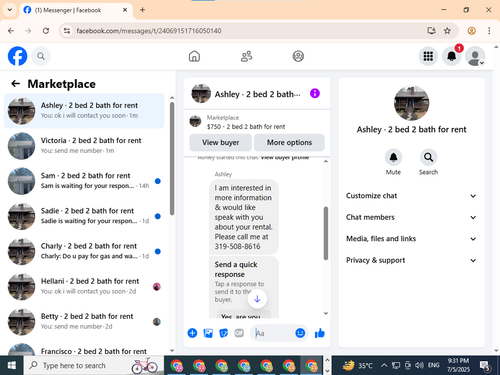Open more actions with the plus icon
Image resolution: width=500 pixels, height=375 pixels.
click(x=192, y=333)
